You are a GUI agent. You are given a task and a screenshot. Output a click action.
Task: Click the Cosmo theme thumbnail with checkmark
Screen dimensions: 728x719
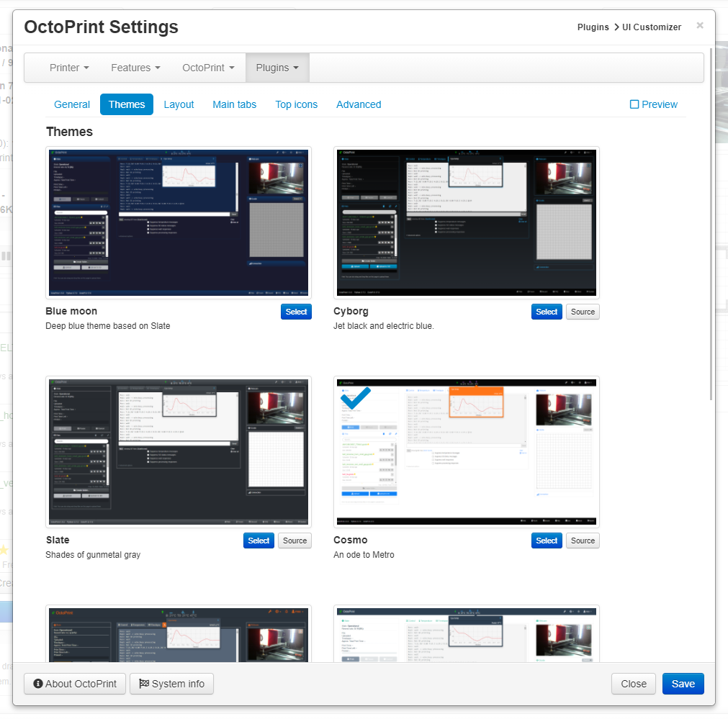click(467, 452)
